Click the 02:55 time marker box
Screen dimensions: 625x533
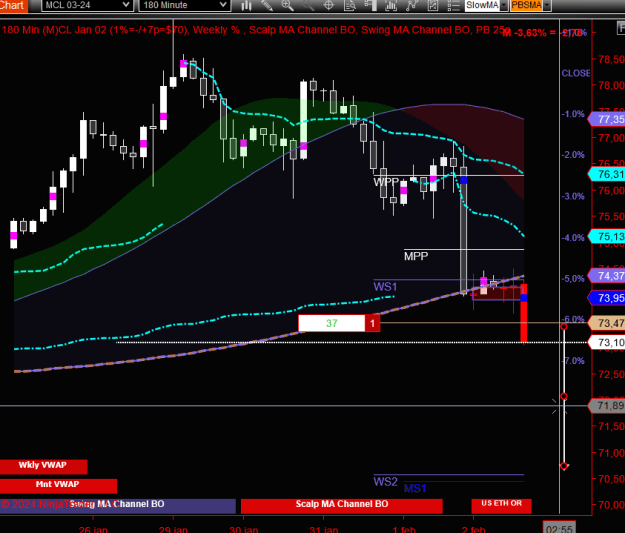pos(559,528)
